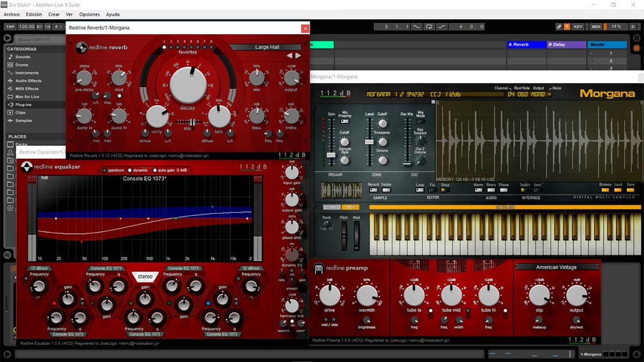Click the tempo field showing 120.00
This screenshot has width=644, height=362.
pos(26,26)
